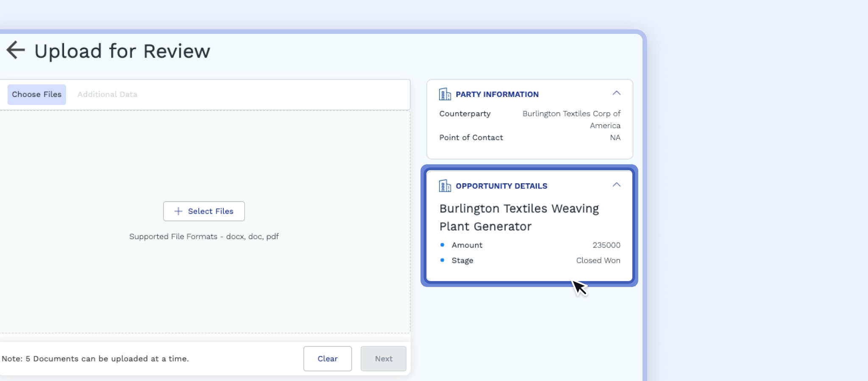Collapse the Opportunity Details panel
The height and width of the screenshot is (381, 868).
(x=616, y=185)
